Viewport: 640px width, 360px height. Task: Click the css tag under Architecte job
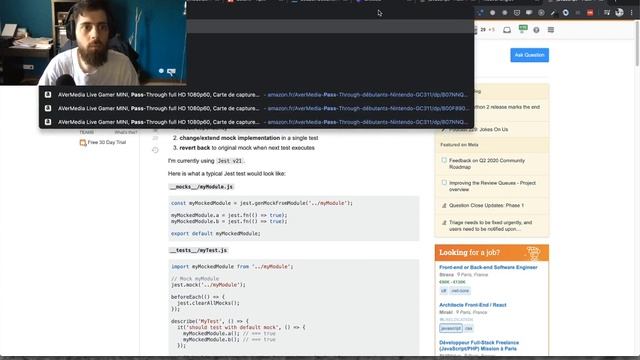(x=469, y=328)
